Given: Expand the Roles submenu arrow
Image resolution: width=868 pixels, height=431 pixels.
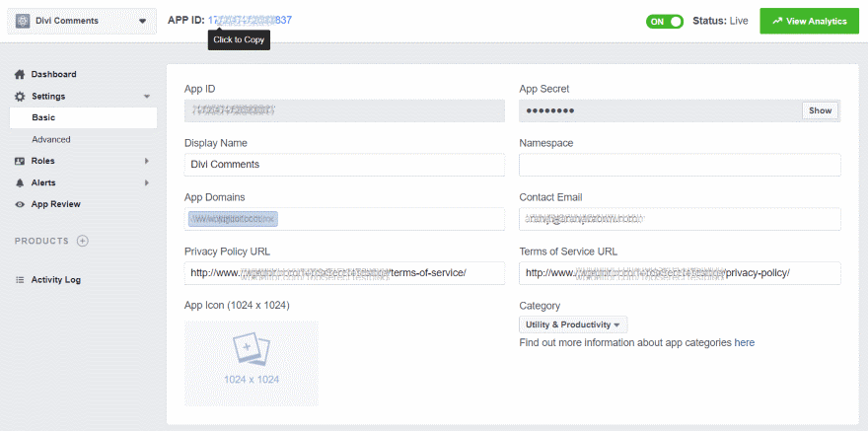Looking at the screenshot, I should pyautogui.click(x=147, y=161).
